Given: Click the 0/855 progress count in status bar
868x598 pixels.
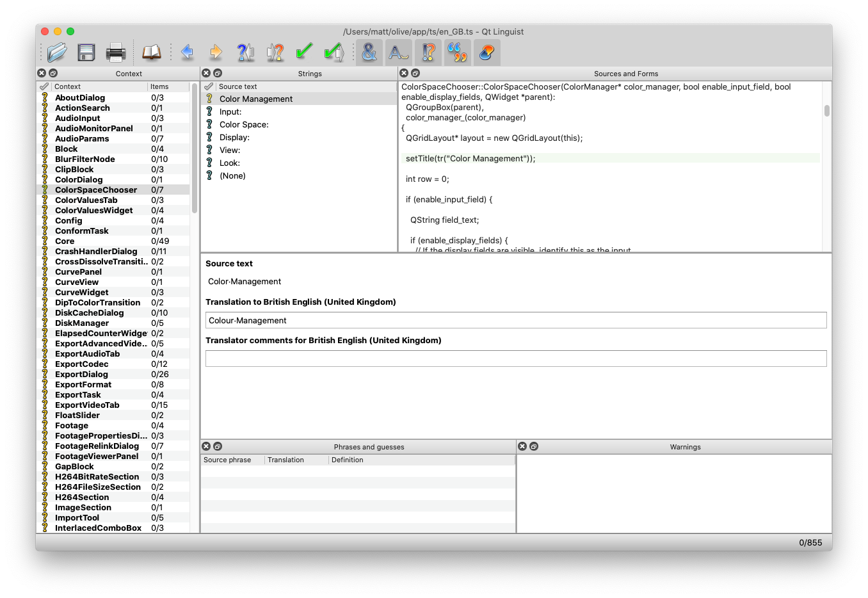Looking at the screenshot, I should [x=810, y=542].
